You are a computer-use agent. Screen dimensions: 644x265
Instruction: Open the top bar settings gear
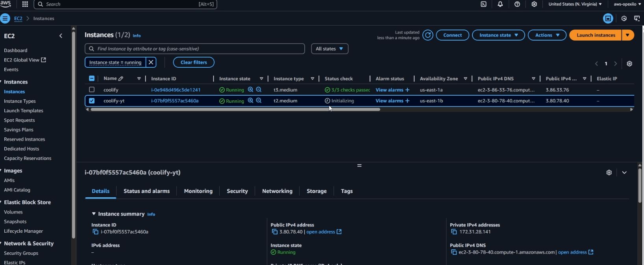534,4
